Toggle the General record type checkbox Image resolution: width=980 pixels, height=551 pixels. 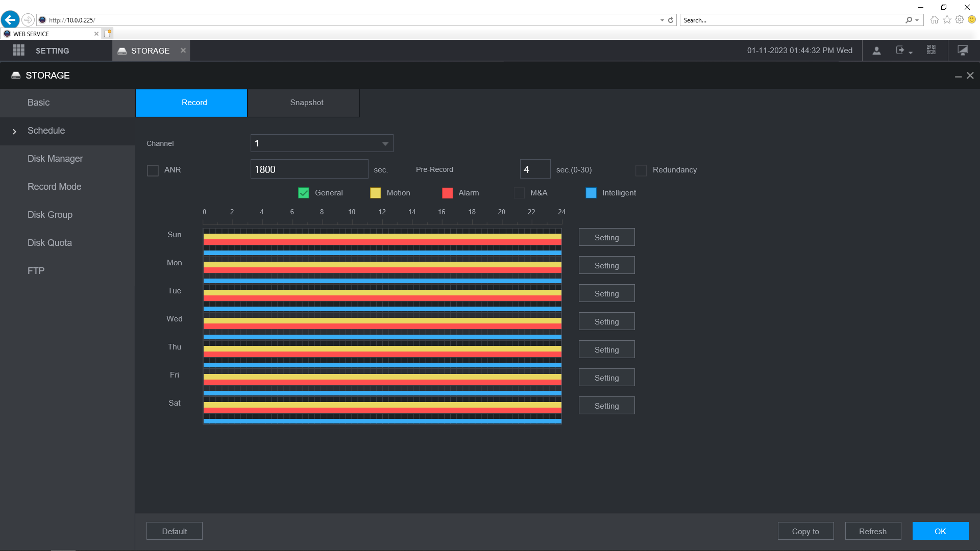pyautogui.click(x=304, y=193)
